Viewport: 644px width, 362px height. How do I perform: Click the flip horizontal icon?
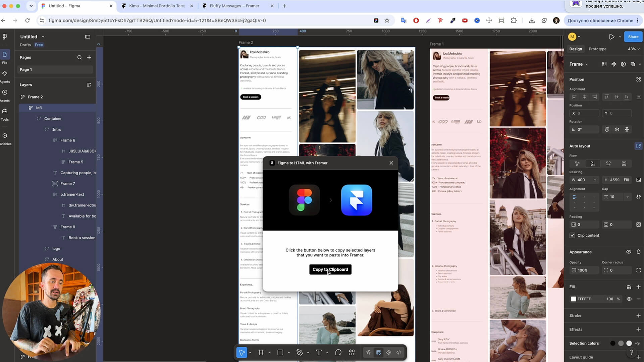pos(617,129)
